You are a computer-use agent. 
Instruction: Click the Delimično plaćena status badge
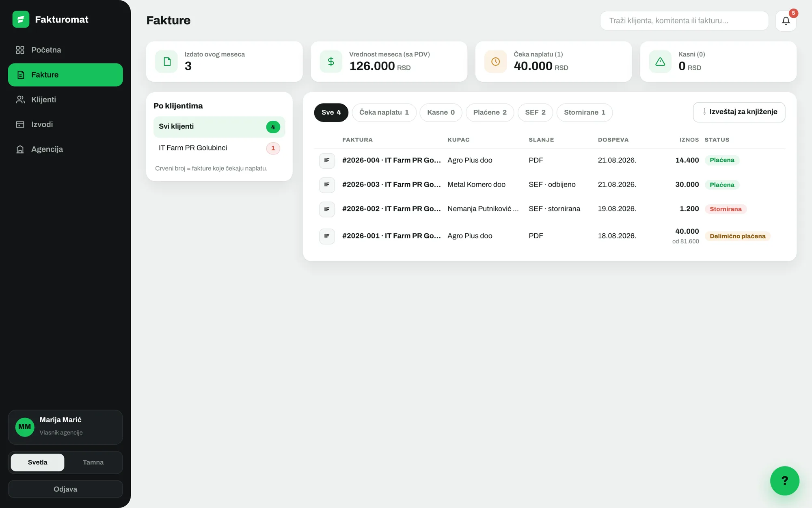[x=737, y=236]
